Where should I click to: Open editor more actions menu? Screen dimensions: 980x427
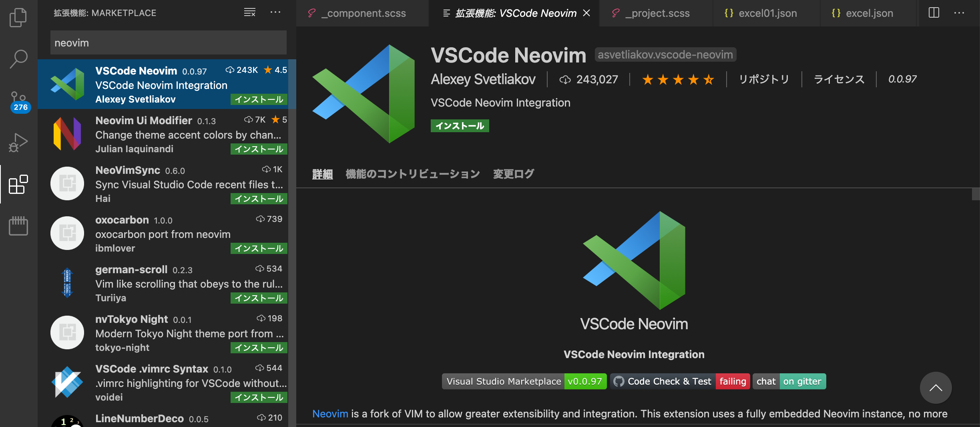959,13
